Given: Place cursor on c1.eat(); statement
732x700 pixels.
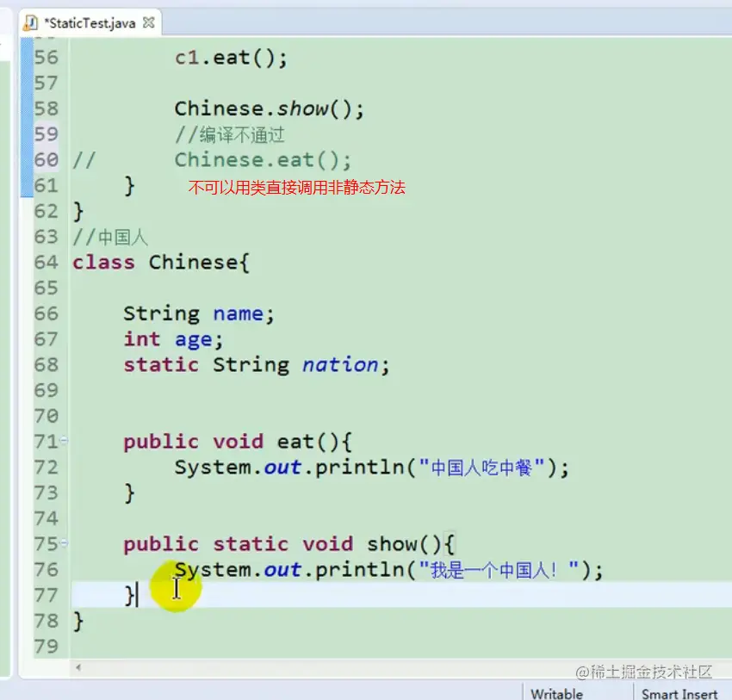Looking at the screenshot, I should pyautogui.click(x=231, y=58).
